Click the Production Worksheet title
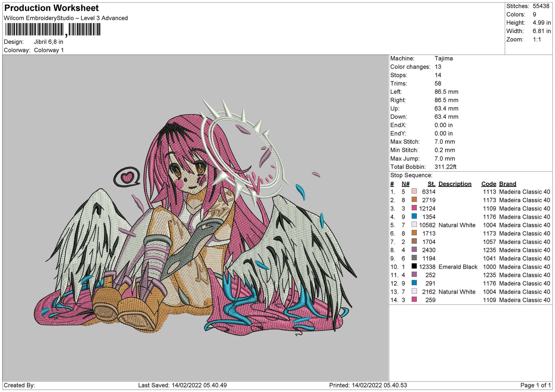555x392 pixels. click(x=51, y=8)
